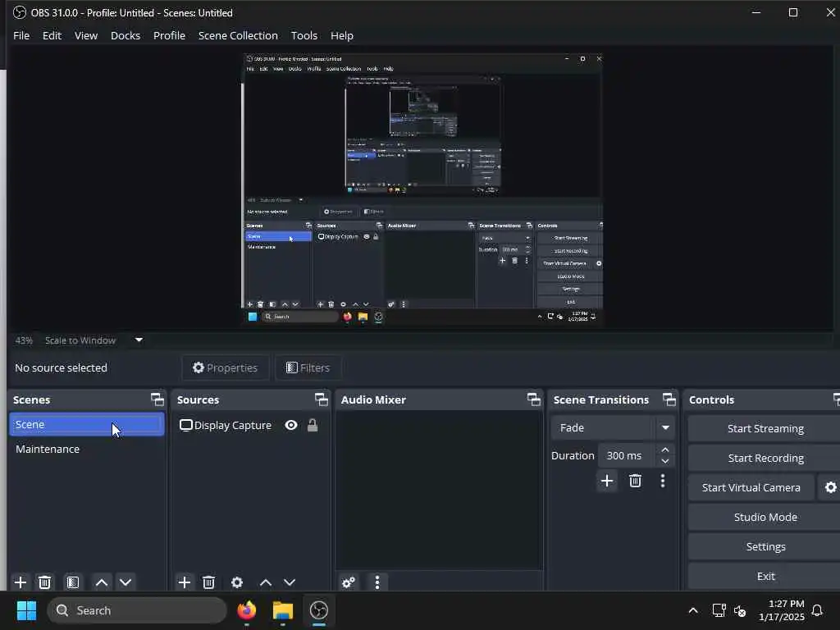Add a new source with the plus icon
The width and height of the screenshot is (840, 630).
[x=185, y=582]
